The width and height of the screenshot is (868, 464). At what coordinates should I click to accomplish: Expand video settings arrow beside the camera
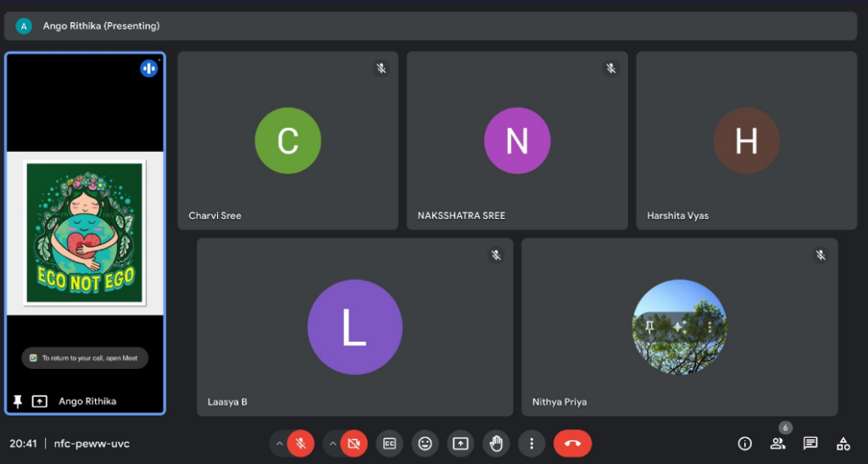(332, 443)
